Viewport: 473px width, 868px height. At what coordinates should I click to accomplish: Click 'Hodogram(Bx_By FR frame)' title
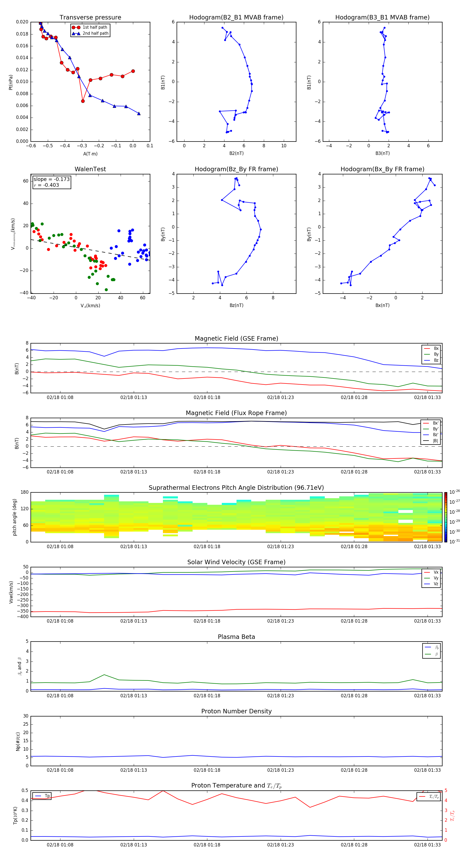382,169
